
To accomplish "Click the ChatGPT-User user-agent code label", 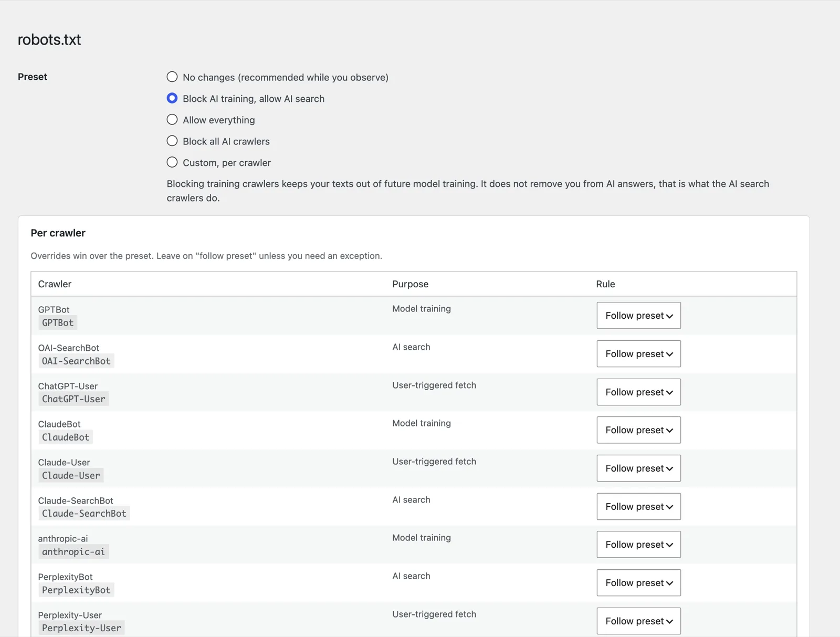I will 73,399.
